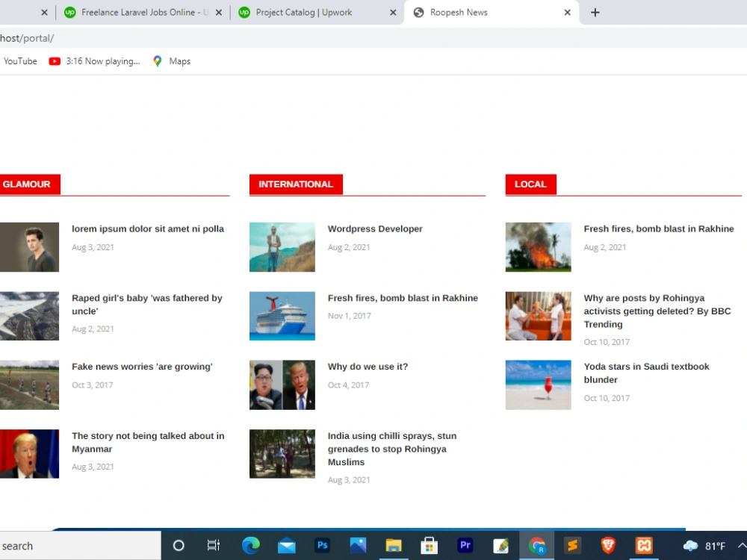
Task: Open Microsoft Edge from the taskbar
Action: click(x=250, y=545)
